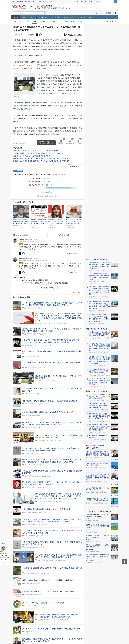Open first-ranked 格闘がたた access ranking item

pyautogui.click(x=99, y=266)
